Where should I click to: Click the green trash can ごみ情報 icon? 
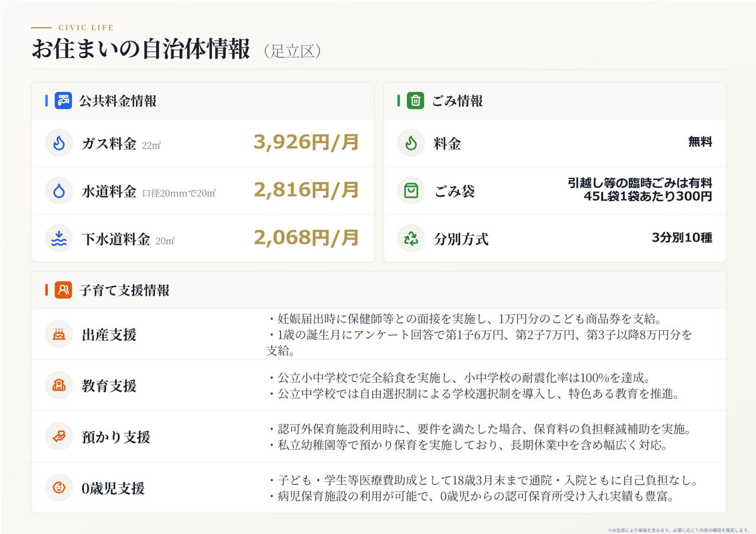click(415, 100)
